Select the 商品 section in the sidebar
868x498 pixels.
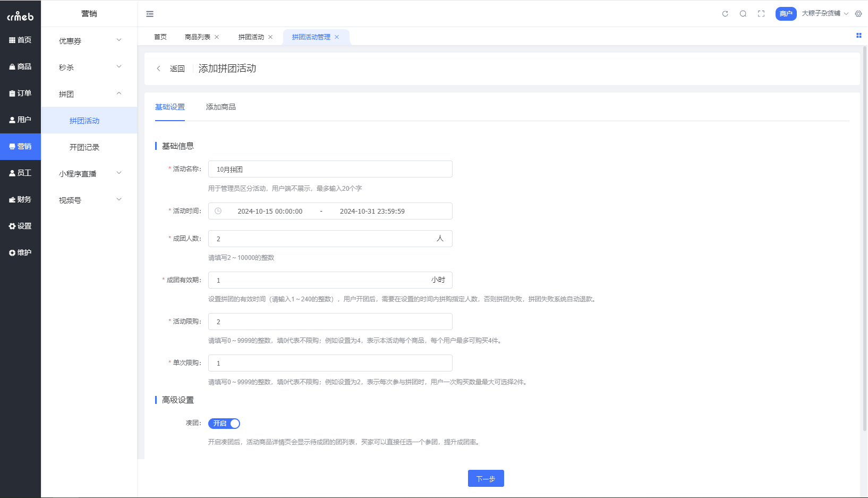pyautogui.click(x=20, y=66)
